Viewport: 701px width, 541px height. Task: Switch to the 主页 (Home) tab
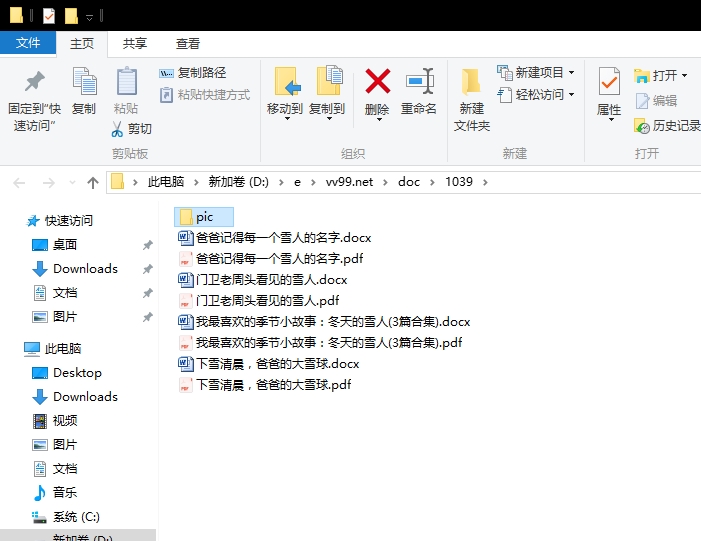coord(82,43)
